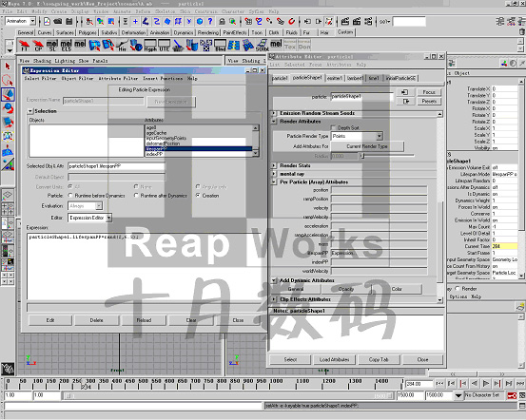The height and width of the screenshot is (420, 526).
Task: Click Edit button in Expression Editor
Action: tap(50, 320)
